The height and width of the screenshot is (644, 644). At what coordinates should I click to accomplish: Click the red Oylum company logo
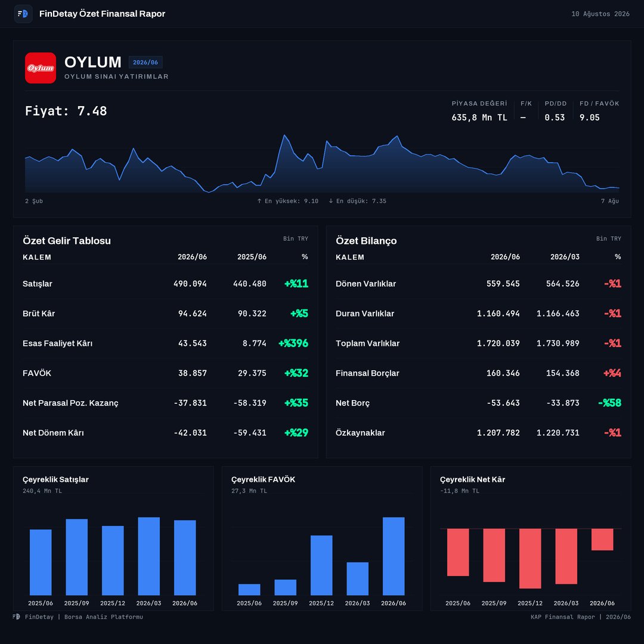point(41,68)
